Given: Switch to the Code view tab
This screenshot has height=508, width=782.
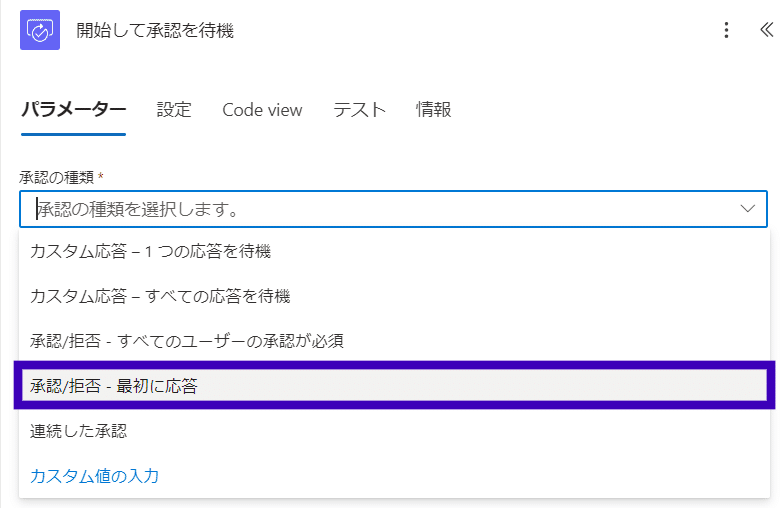Looking at the screenshot, I should (x=262, y=110).
